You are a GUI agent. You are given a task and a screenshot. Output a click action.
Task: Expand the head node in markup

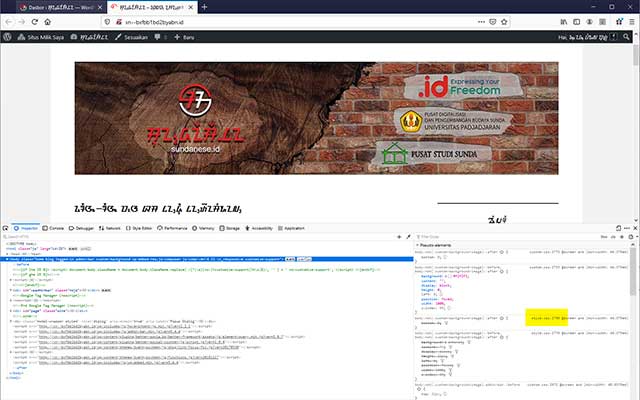click(7, 254)
